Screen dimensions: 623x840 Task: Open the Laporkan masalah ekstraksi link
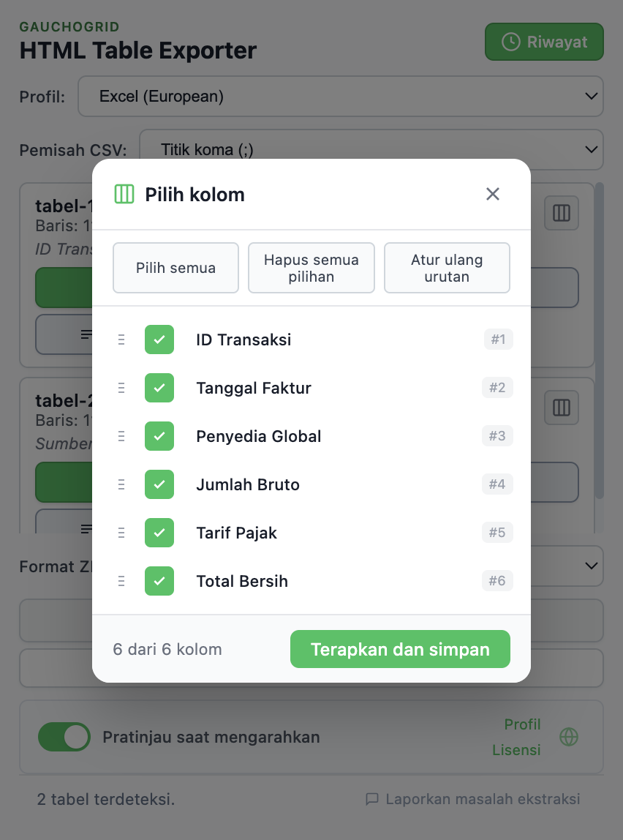pyautogui.click(x=483, y=799)
